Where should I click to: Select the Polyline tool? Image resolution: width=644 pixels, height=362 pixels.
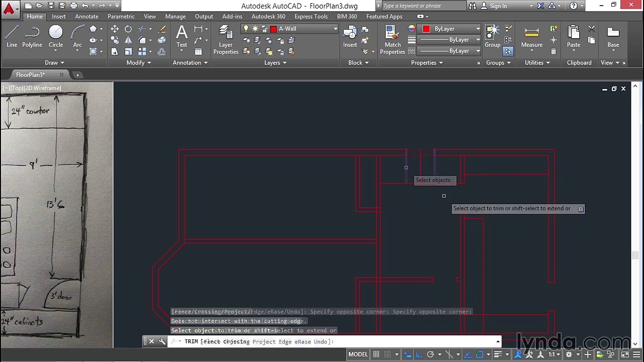(x=32, y=37)
